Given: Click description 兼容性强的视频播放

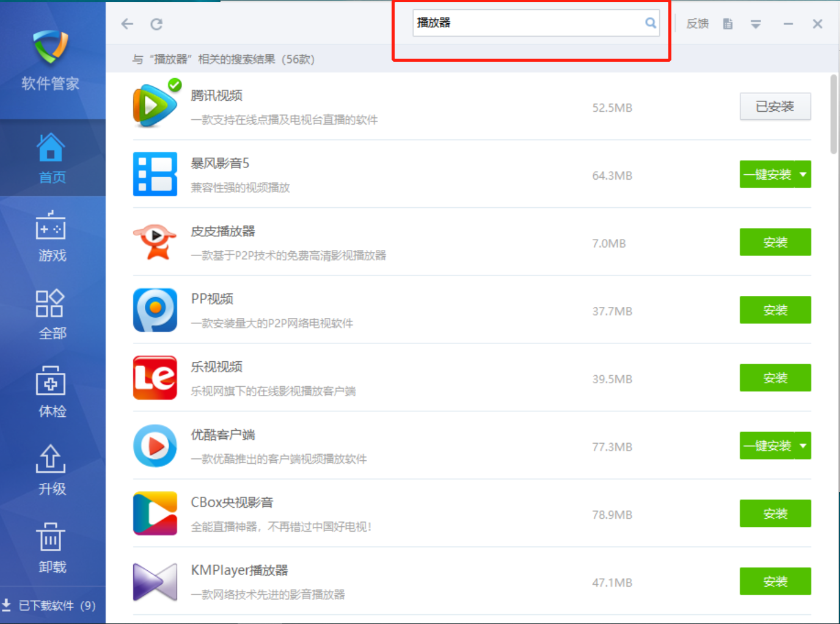Looking at the screenshot, I should (240, 187).
